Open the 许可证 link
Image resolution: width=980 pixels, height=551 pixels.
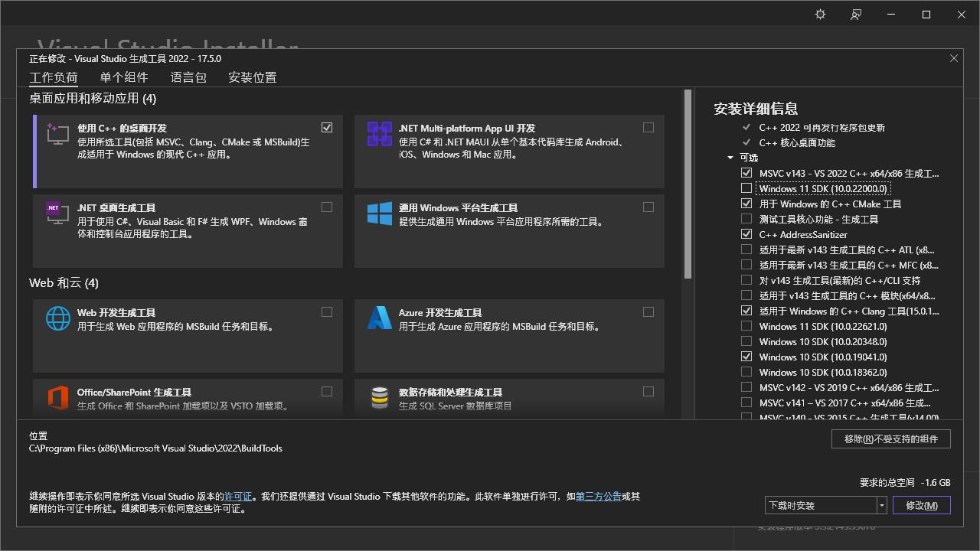pos(238,496)
